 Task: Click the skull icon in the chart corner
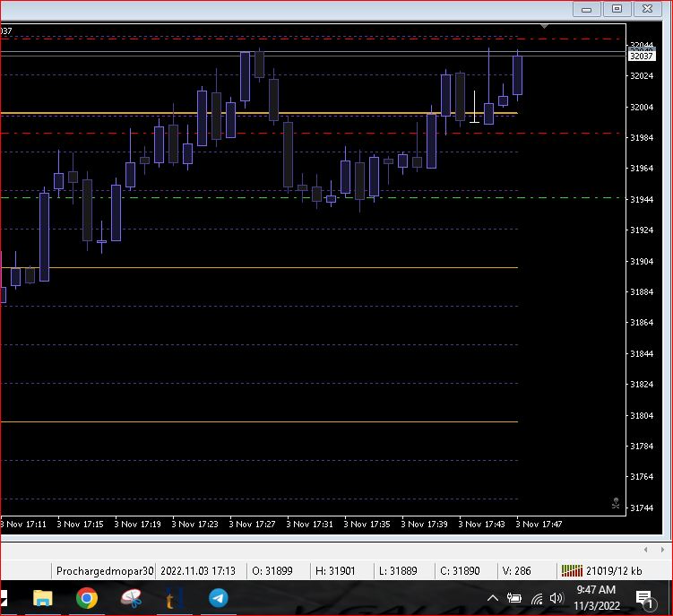[616, 504]
